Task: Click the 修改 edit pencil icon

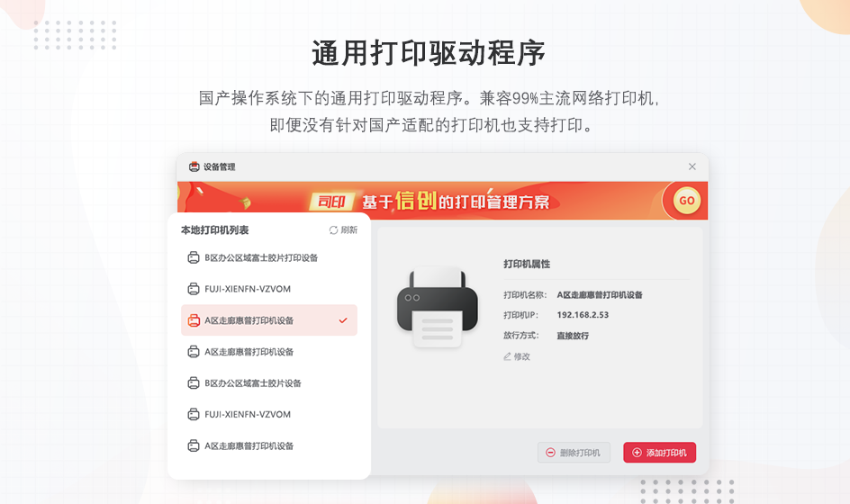Action: point(508,356)
